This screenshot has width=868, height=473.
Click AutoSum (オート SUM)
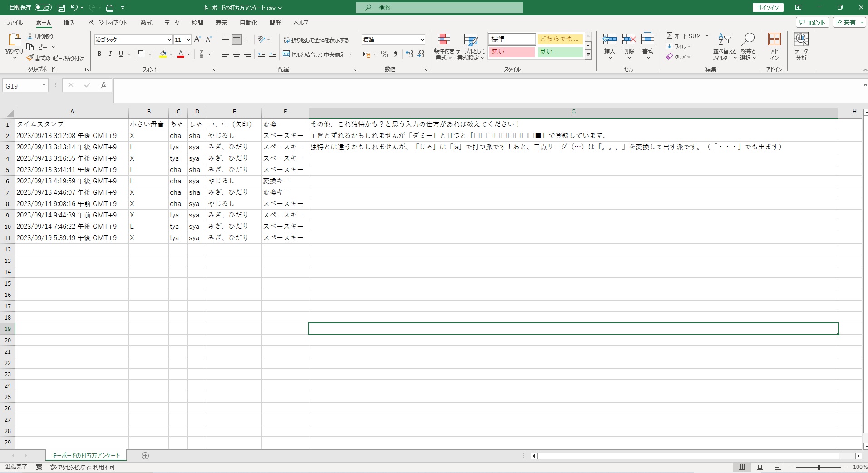click(684, 36)
